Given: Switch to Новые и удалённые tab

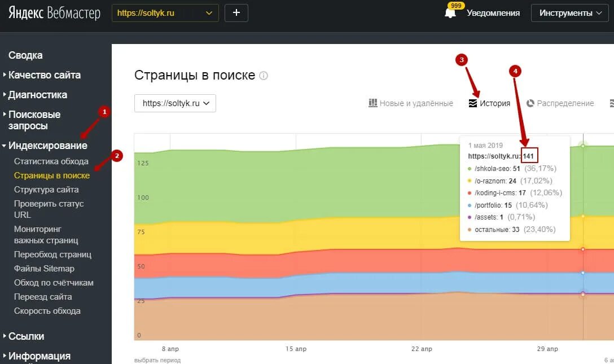Looking at the screenshot, I should click(416, 103).
